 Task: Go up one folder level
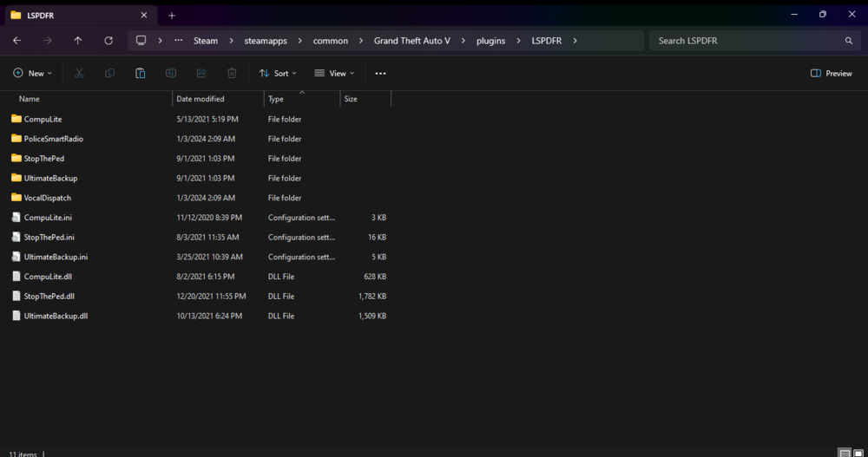click(78, 41)
